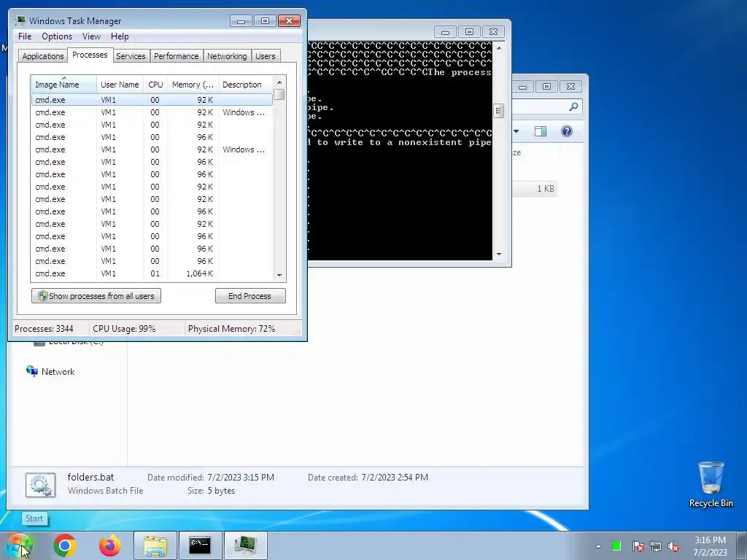This screenshot has height=560, width=747.
Task: Switch to the Applications tab
Action: click(43, 55)
